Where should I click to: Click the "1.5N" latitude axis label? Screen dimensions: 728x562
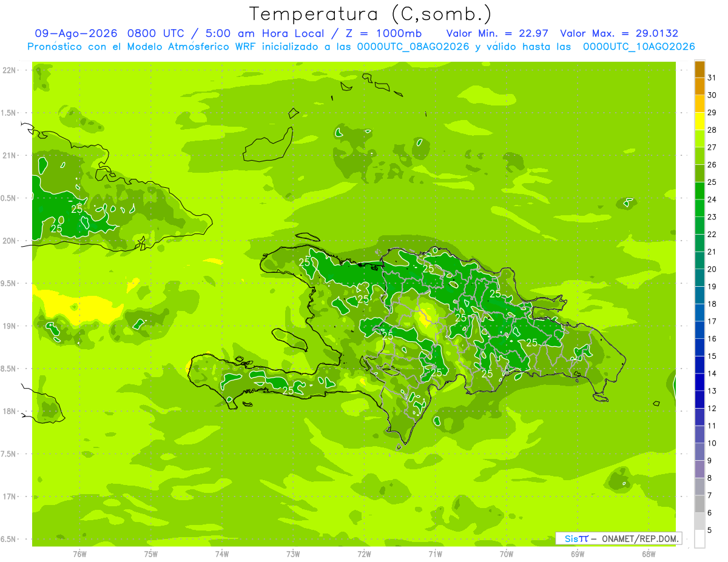[x=9, y=113]
